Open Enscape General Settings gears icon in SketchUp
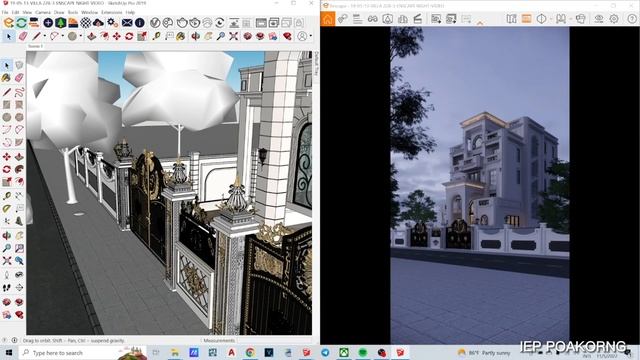The height and width of the screenshot is (360, 640). pos(112,23)
